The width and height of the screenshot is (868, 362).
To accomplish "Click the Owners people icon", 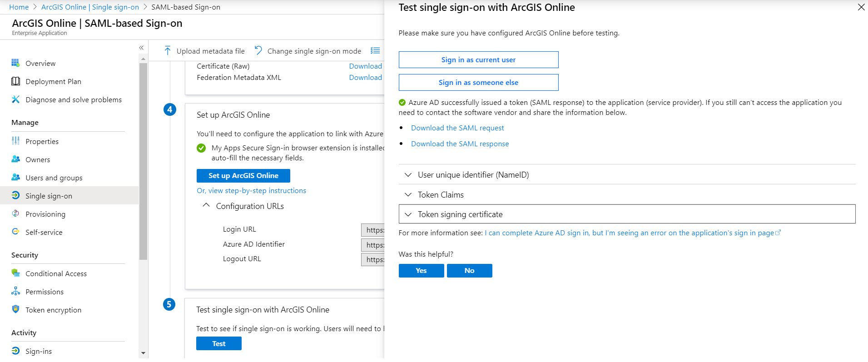I will [15, 159].
